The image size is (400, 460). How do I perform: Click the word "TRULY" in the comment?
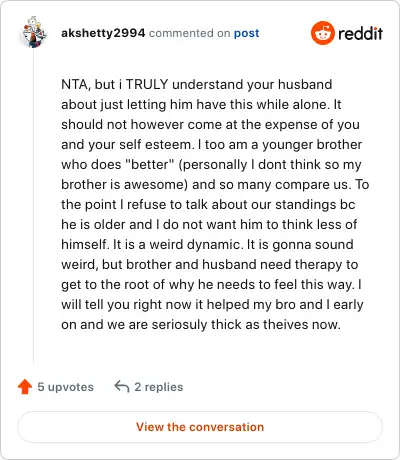click(x=147, y=84)
